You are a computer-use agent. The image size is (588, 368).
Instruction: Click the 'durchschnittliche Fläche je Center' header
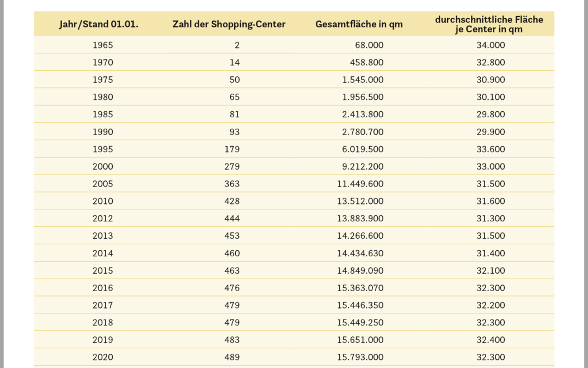(x=489, y=24)
